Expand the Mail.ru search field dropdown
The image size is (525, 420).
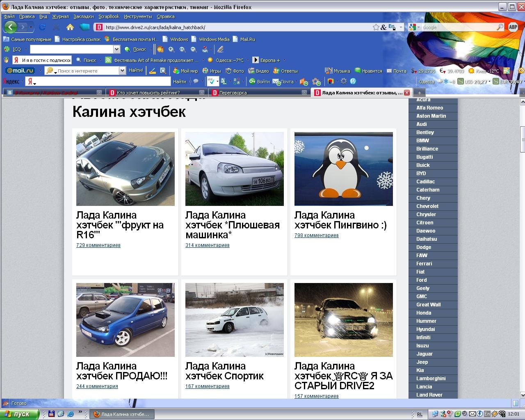122,71
